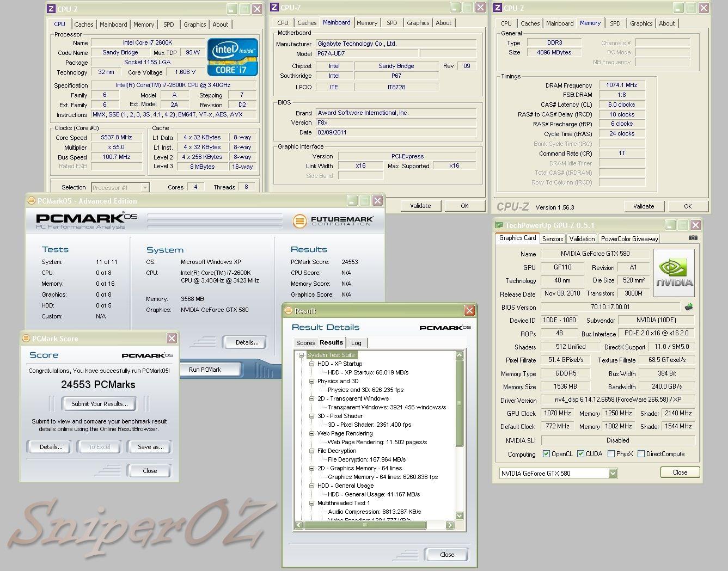This screenshot has width=728, height=571.
Task: Click Details... in PCMark Score window
Action: [51, 447]
